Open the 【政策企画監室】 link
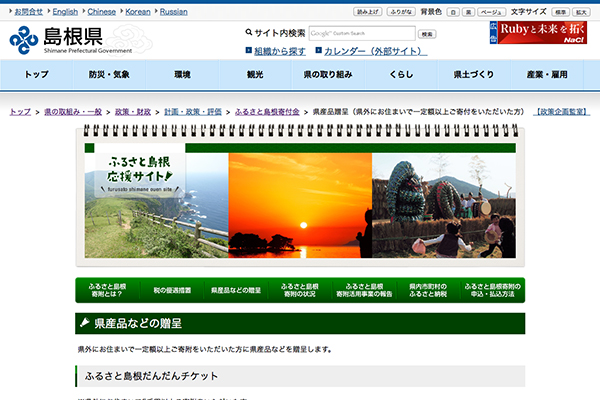600x400 pixels. [561, 112]
